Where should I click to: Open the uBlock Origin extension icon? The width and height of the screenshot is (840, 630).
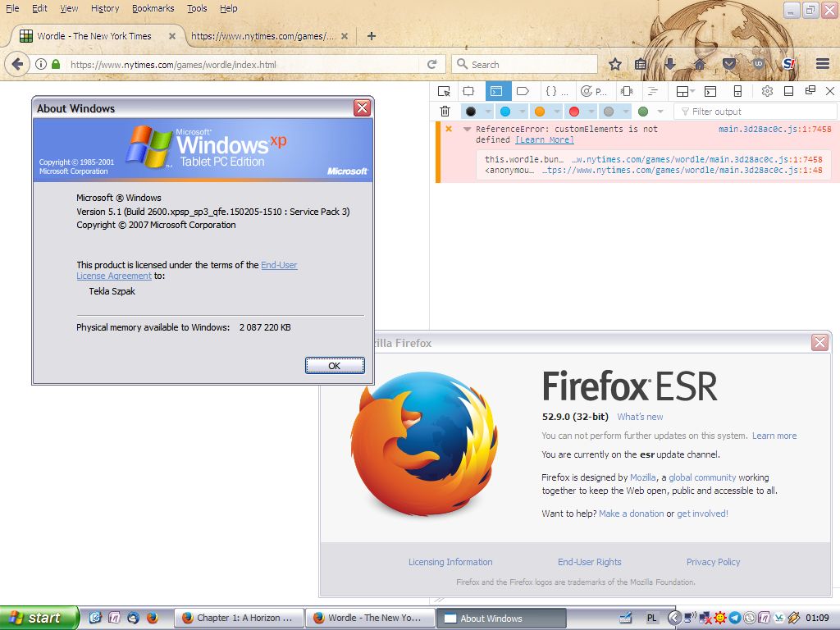[x=758, y=64]
